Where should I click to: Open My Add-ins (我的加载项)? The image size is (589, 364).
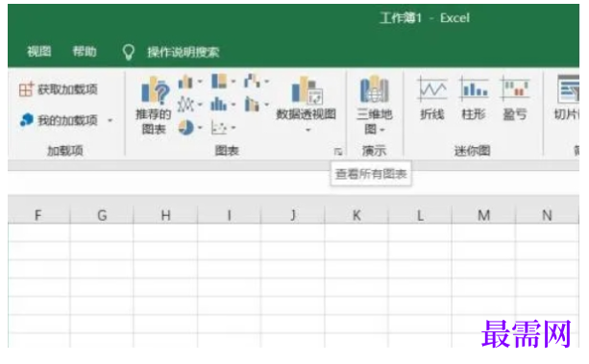point(59,120)
